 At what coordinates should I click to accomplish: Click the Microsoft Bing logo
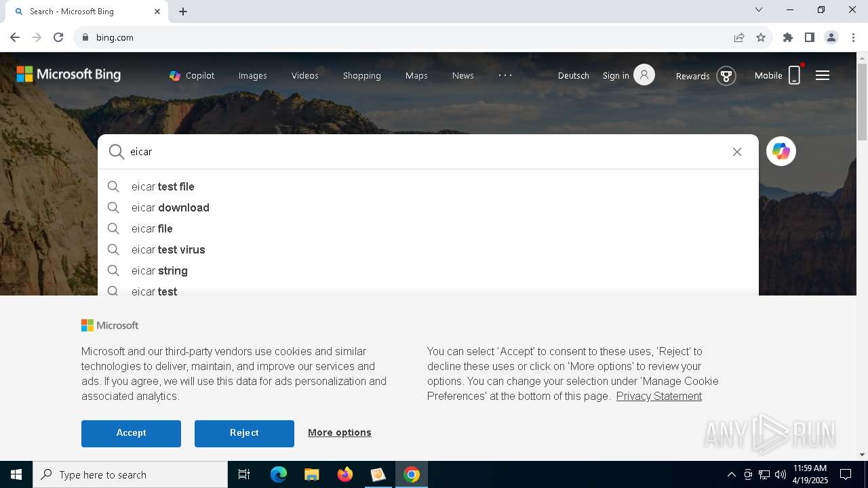[68, 75]
